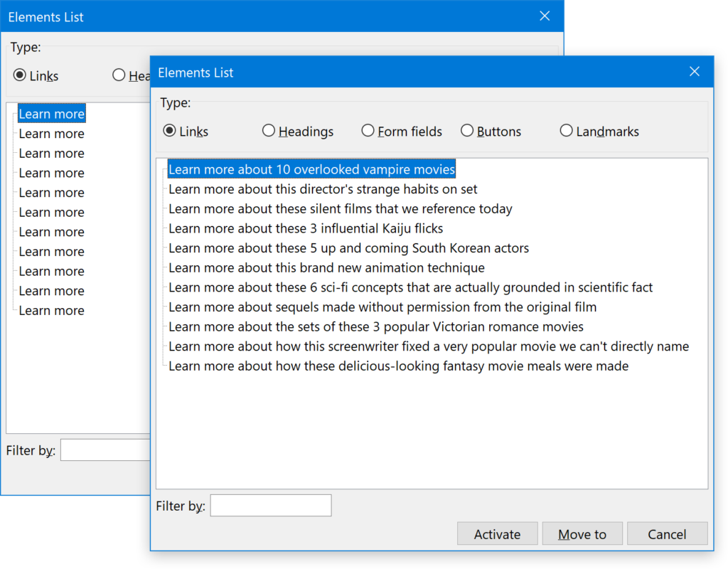728x569 pixels.
Task: Click the Move to button
Action: pos(582,533)
